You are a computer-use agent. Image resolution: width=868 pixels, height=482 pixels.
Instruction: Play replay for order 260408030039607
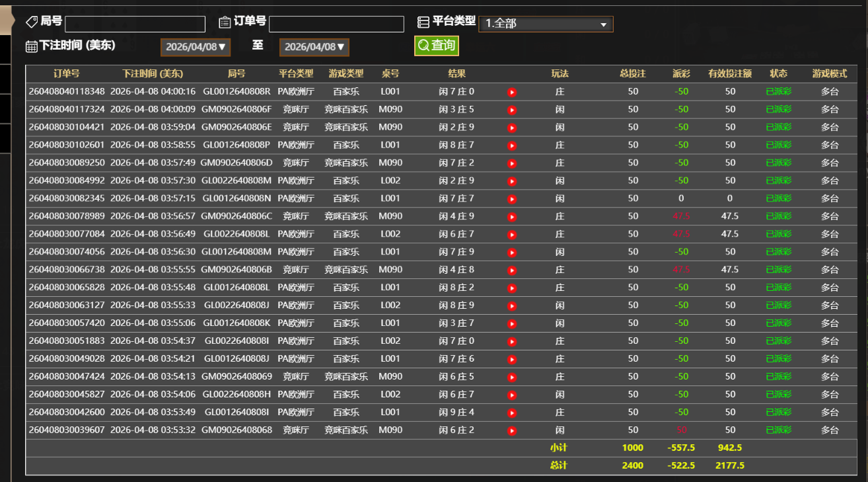click(x=512, y=430)
